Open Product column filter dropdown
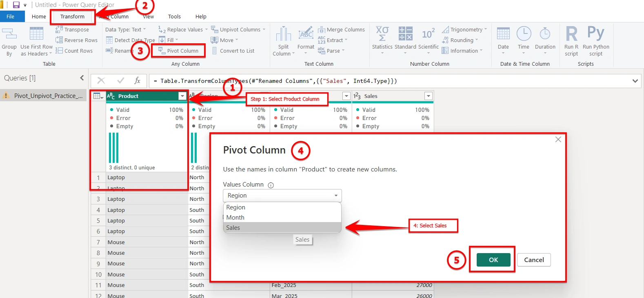Screen dimensions: 644x298 (x=182, y=96)
